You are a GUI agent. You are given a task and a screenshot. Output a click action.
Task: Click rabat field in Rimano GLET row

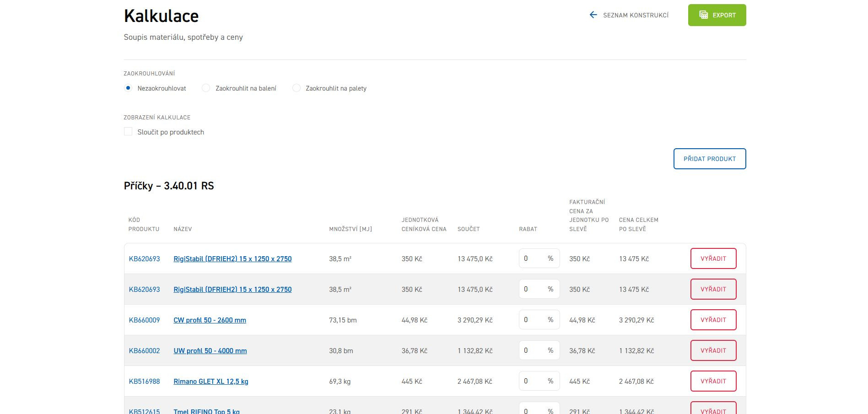pyautogui.click(x=533, y=381)
